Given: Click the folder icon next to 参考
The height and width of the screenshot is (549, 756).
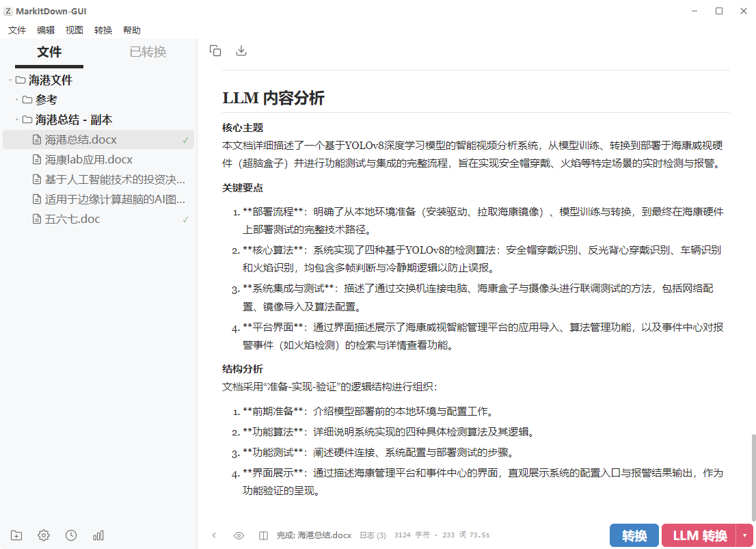Looking at the screenshot, I should [27, 99].
